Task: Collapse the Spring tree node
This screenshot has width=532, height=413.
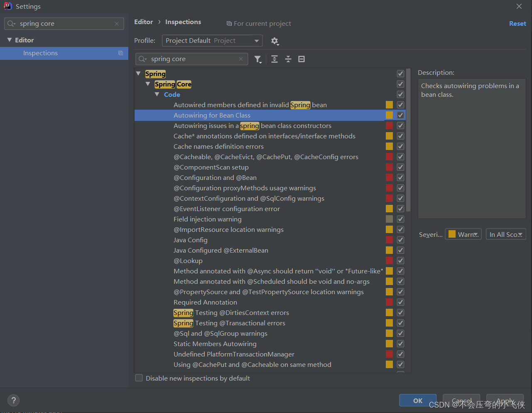Action: point(138,74)
